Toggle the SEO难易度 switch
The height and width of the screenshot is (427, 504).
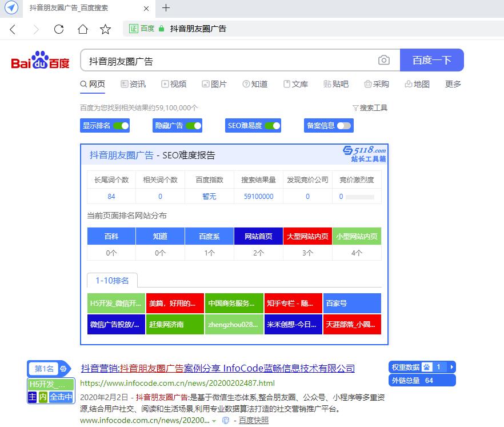[272, 125]
